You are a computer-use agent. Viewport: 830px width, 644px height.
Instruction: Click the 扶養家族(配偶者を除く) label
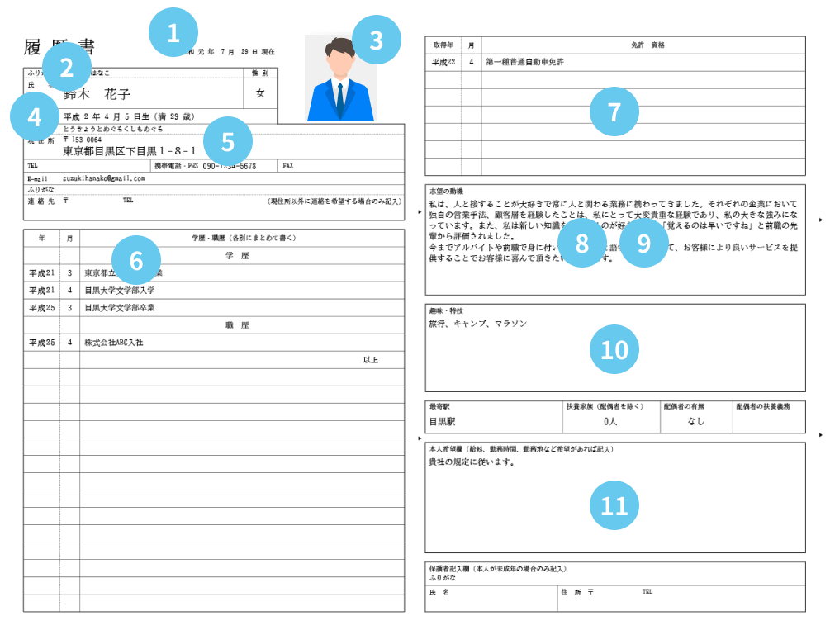[x=605, y=406]
